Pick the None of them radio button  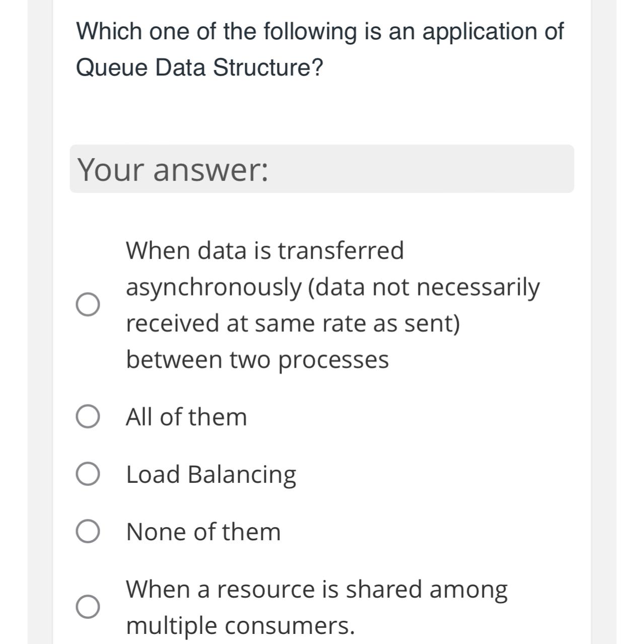coord(88,532)
